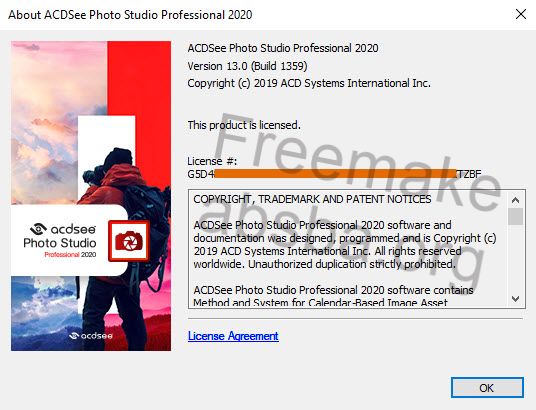This screenshot has height=410, width=536.
Task: Click the scrollbar track below the thumb
Action: [515, 258]
